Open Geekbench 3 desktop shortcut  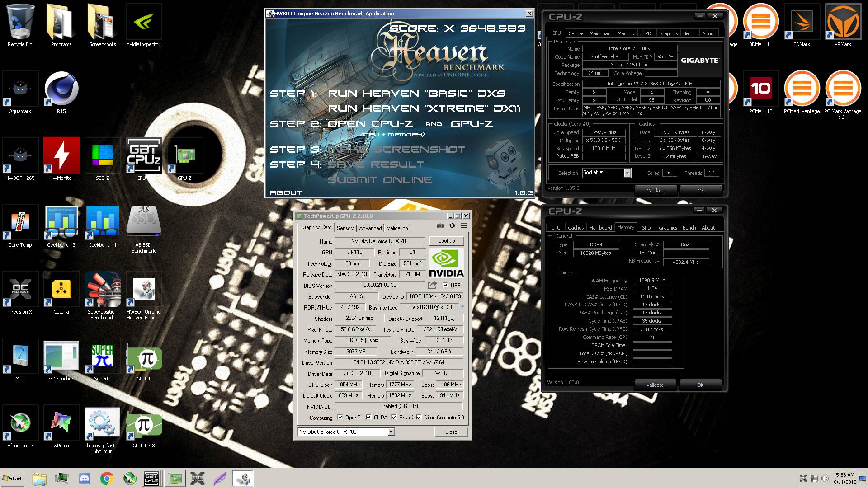click(61, 227)
